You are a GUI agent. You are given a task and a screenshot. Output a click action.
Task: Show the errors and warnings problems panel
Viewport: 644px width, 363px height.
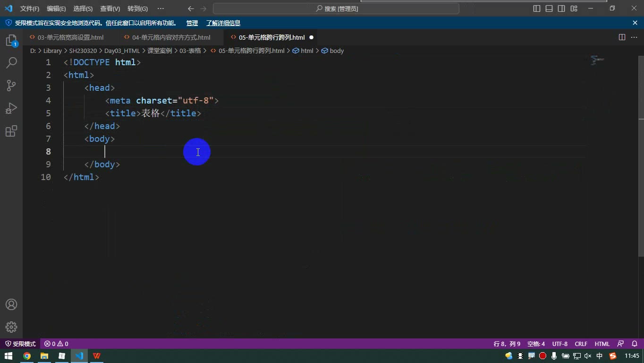[x=56, y=344]
